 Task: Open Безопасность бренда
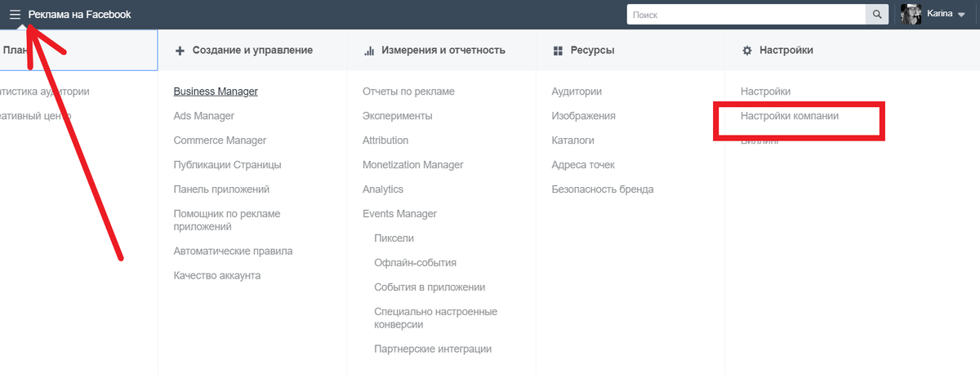(603, 189)
